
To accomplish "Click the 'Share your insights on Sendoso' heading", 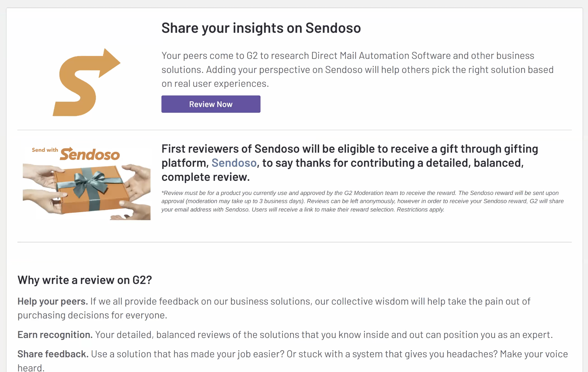I will pyautogui.click(x=261, y=28).
